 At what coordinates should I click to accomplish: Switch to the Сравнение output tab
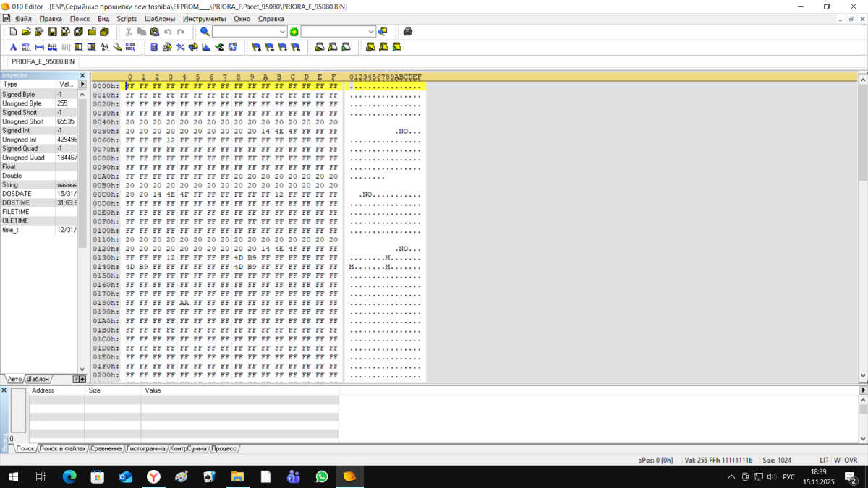pyautogui.click(x=106, y=448)
